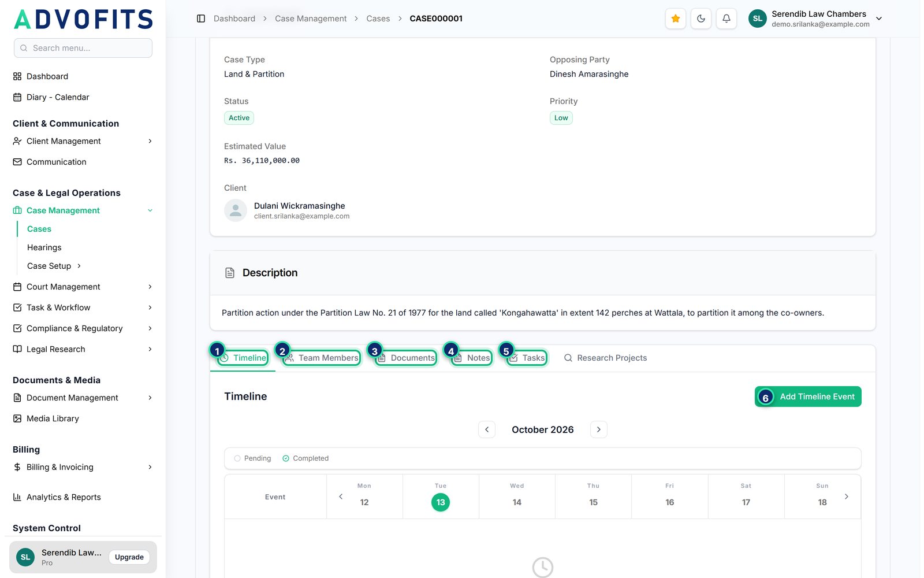Open account dropdown chevron
The image size is (924, 578).
879,18
